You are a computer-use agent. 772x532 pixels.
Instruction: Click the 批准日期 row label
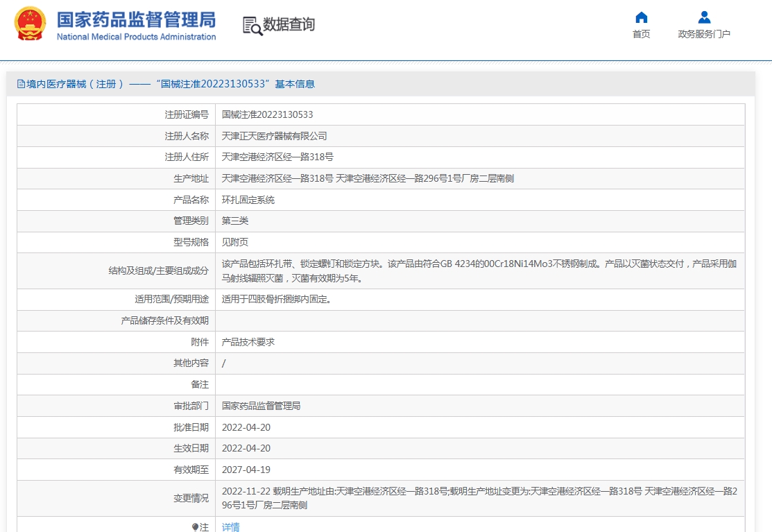coord(191,428)
